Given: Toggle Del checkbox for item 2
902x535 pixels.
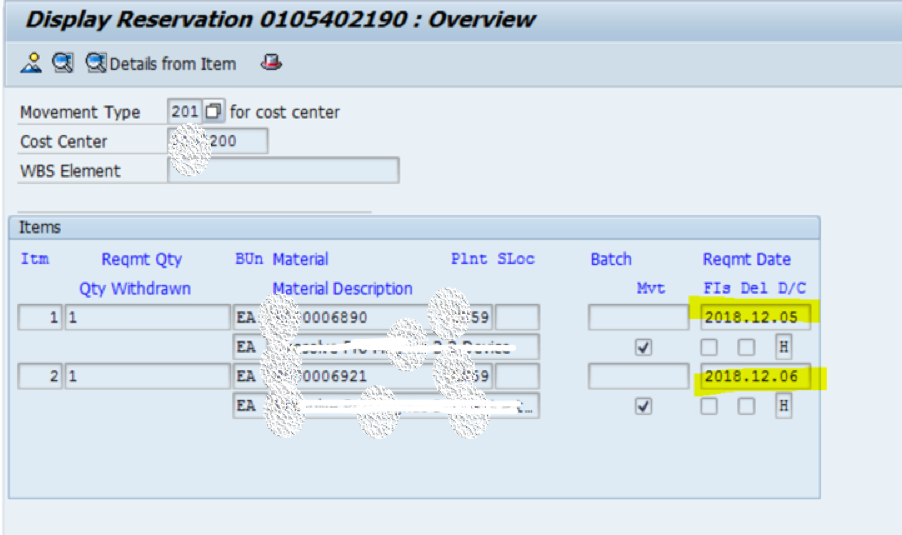Looking at the screenshot, I should (x=746, y=406).
